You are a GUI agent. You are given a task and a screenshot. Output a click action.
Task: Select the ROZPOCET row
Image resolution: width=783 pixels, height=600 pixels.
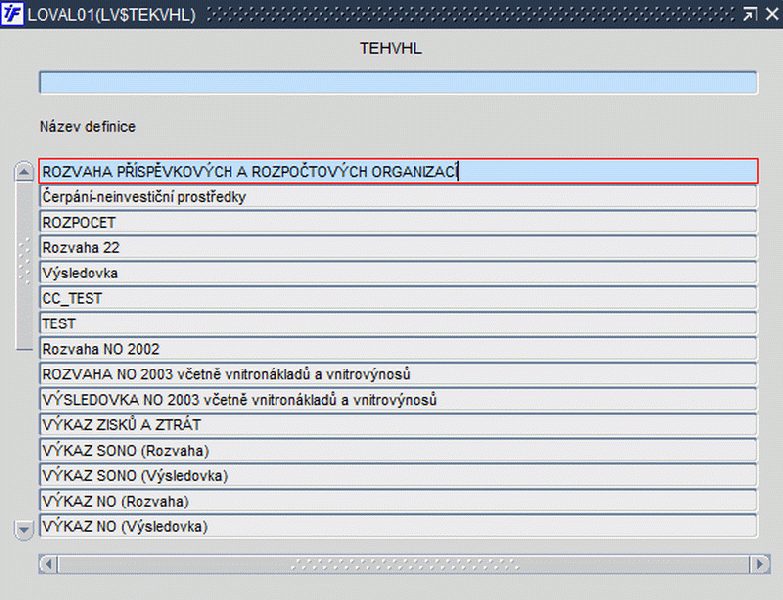pos(398,222)
